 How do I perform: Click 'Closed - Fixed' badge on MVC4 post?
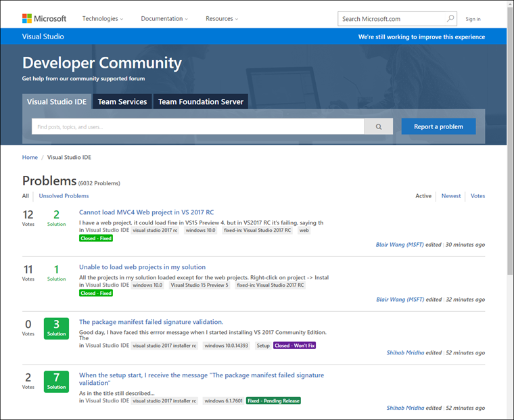tap(96, 238)
